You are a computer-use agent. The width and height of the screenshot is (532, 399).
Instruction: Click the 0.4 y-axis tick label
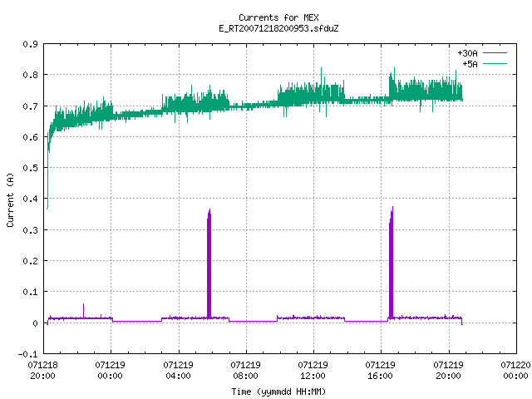point(30,199)
